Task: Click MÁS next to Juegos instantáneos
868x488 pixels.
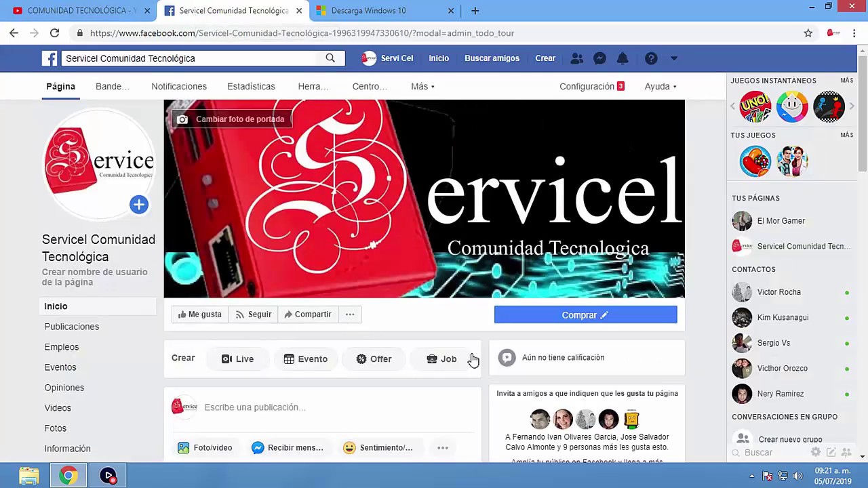Action: point(846,81)
